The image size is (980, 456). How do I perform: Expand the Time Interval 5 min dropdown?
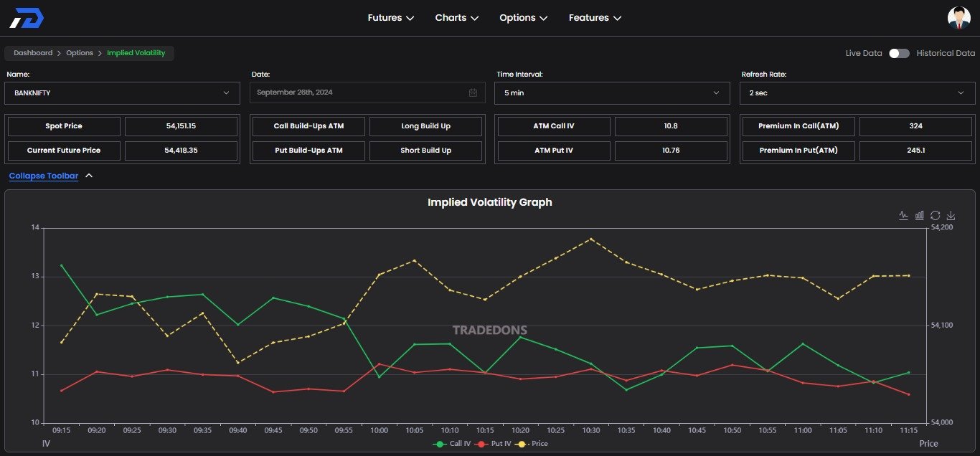click(612, 92)
